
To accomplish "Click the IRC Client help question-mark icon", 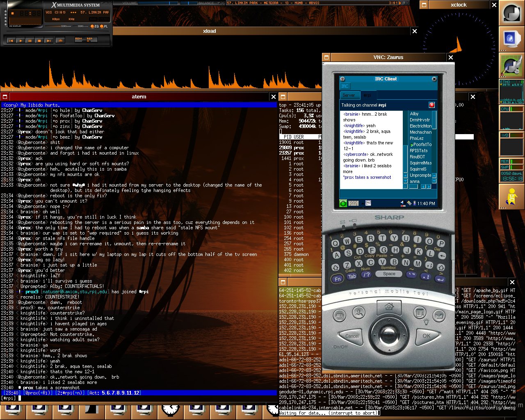I will (342, 79).
